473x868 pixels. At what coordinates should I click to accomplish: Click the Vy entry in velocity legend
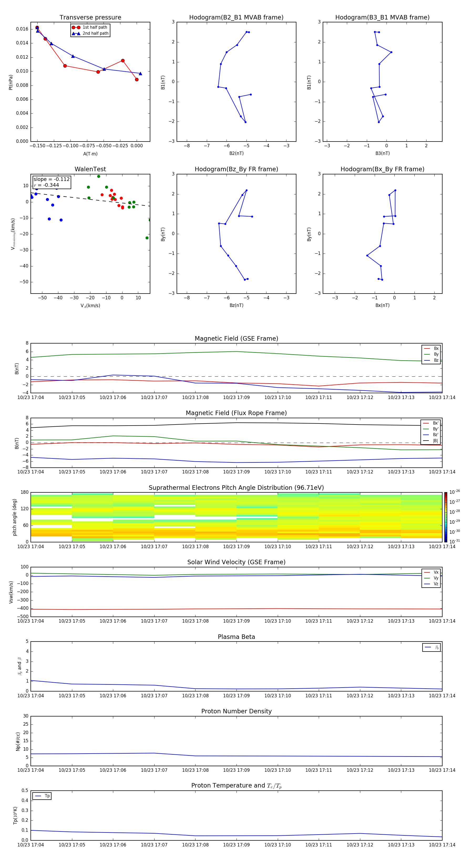[431, 578]
